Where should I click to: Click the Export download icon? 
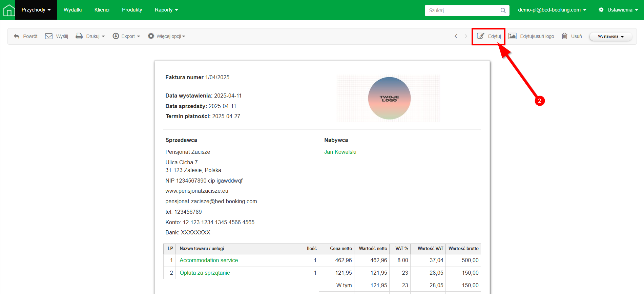pyautogui.click(x=116, y=36)
